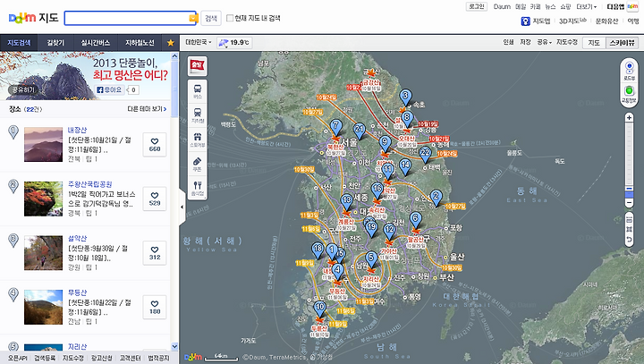644x364 pixels.
Task: Open the 쿠폰 coupon layer icon
Action: click(x=198, y=164)
